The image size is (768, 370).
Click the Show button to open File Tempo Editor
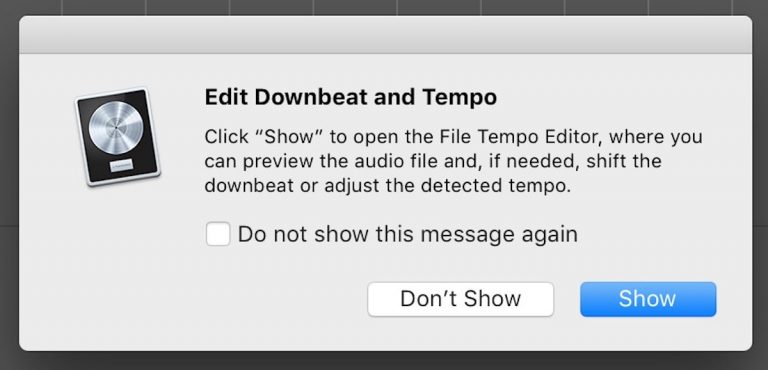coord(648,299)
